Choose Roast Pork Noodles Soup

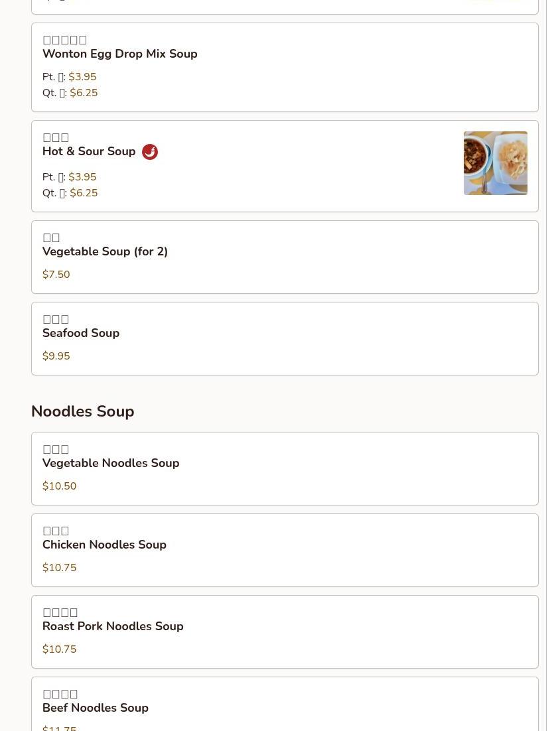click(285, 631)
